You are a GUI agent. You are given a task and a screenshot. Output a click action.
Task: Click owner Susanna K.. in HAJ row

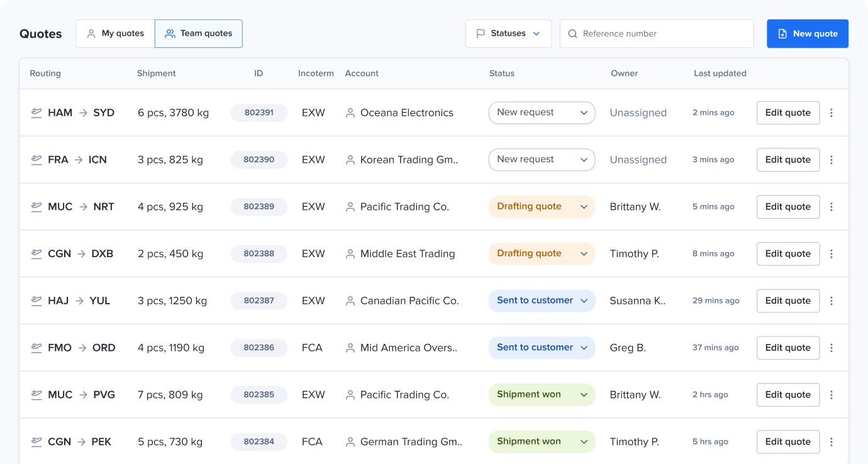click(638, 301)
